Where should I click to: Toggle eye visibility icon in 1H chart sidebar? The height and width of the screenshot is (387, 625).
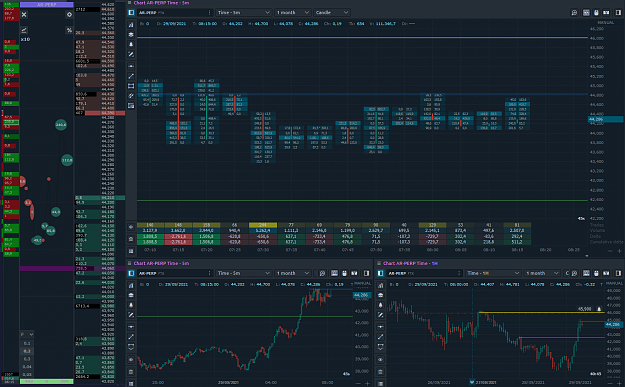(381, 359)
